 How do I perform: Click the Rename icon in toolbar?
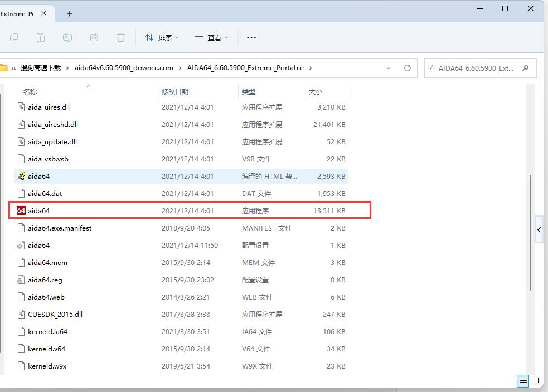67,37
